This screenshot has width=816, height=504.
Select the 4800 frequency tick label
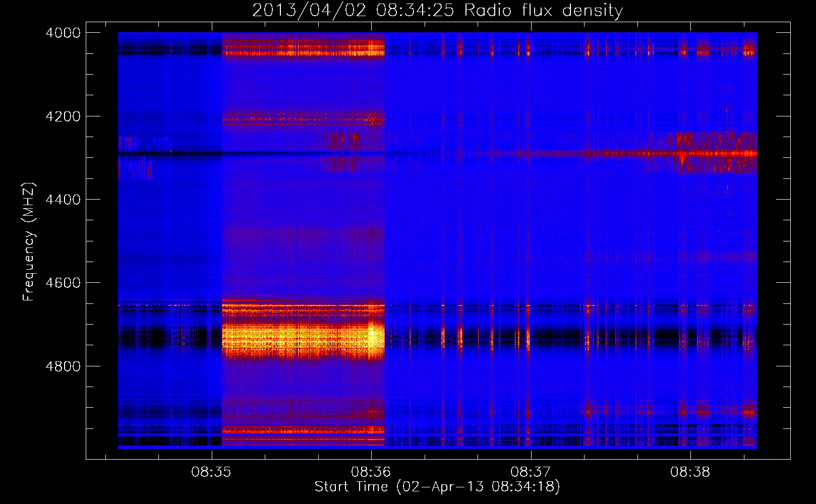point(63,366)
